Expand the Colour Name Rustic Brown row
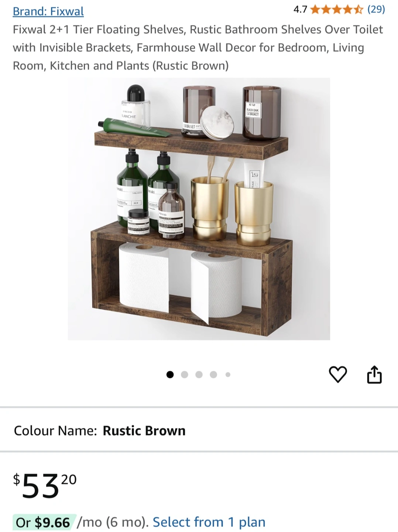This screenshot has height=532, width=398. point(199,430)
